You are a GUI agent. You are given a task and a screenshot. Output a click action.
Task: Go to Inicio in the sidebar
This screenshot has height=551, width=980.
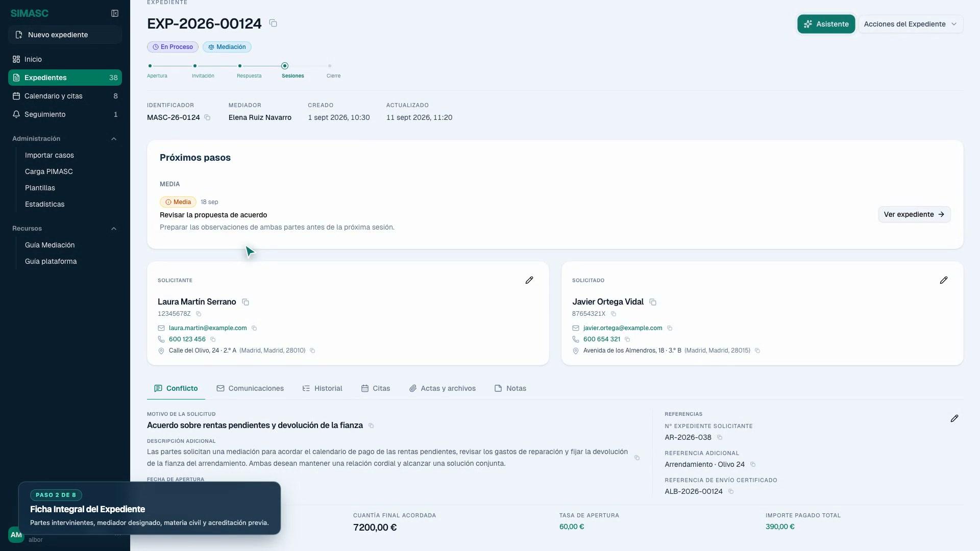coord(65,59)
